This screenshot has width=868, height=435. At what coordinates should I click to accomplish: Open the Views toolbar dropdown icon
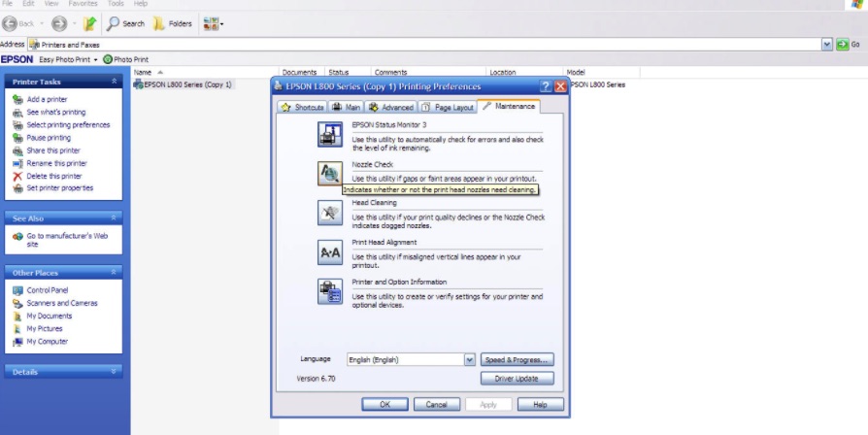pos(214,24)
